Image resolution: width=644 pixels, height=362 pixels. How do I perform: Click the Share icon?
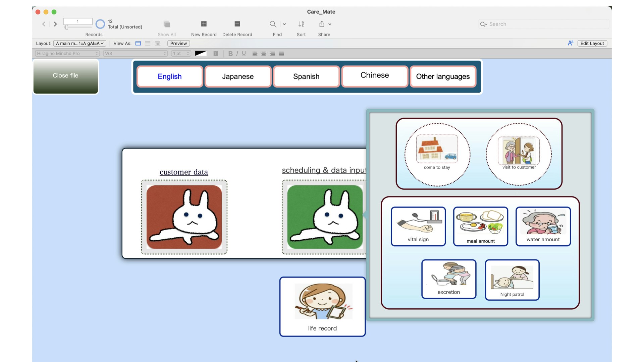[322, 24]
